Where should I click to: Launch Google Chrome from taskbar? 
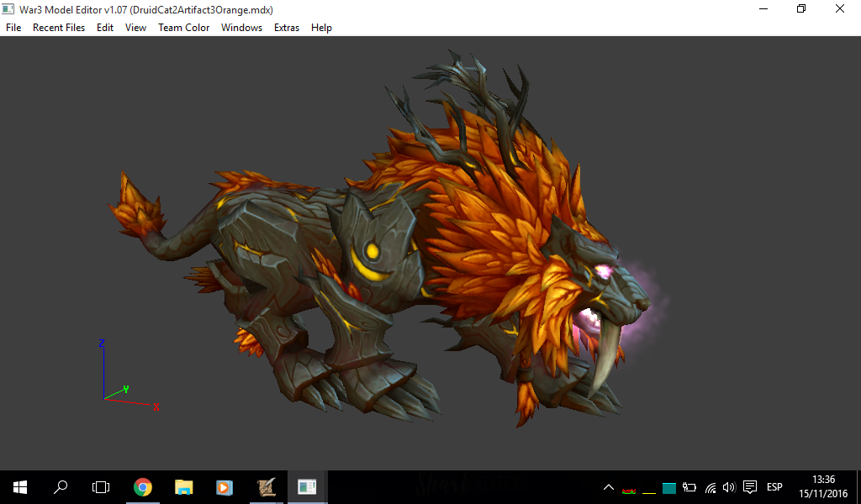(x=143, y=487)
